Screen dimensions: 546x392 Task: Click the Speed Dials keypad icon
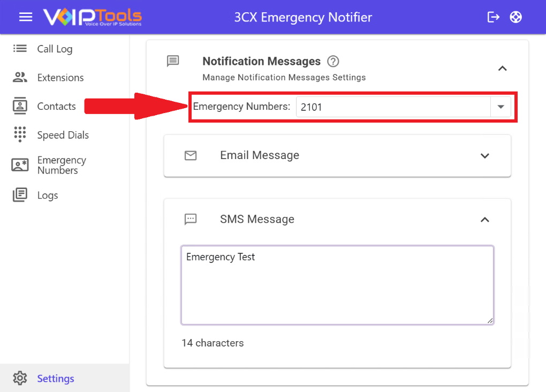[x=20, y=134]
